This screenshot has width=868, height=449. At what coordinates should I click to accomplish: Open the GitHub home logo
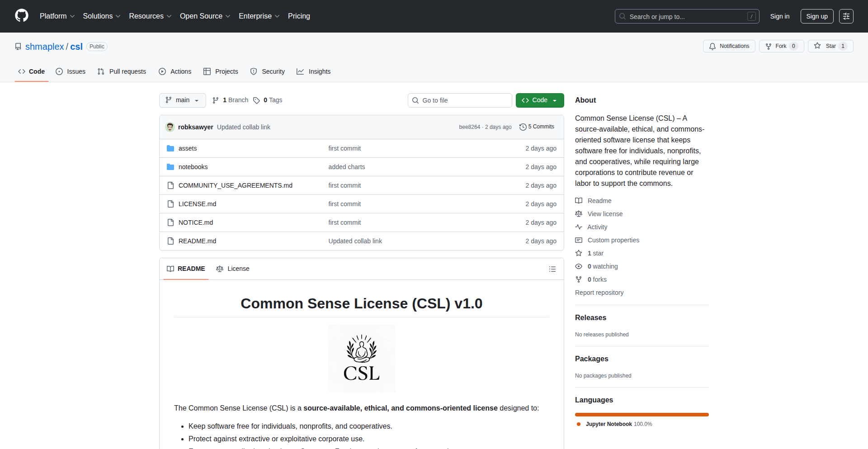point(21,16)
